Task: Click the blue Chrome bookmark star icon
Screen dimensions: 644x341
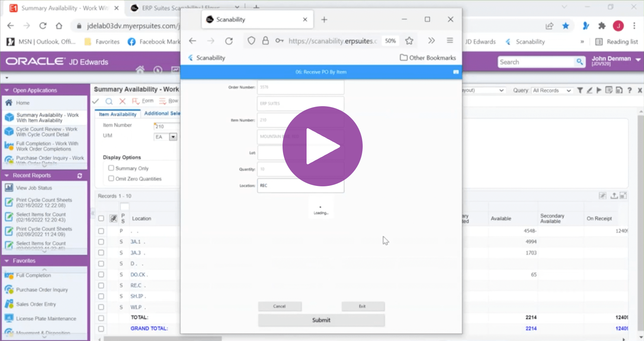Action: (x=565, y=26)
